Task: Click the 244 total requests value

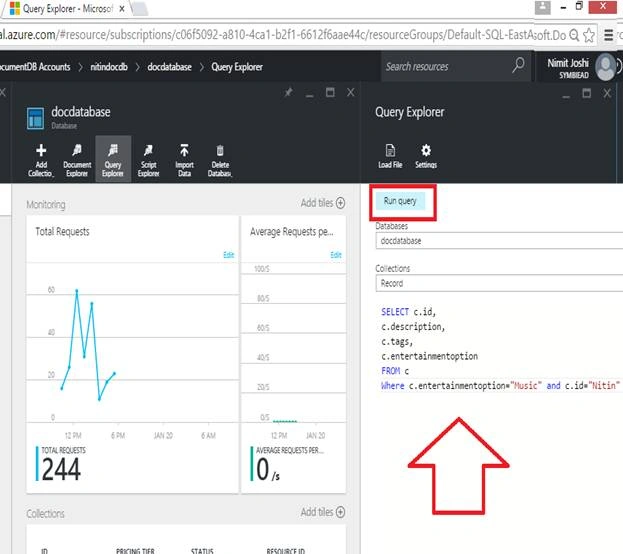Action: click(61, 469)
